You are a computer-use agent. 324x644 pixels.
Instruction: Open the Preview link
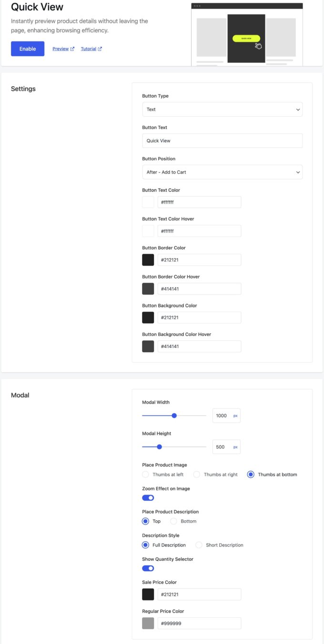tap(63, 49)
